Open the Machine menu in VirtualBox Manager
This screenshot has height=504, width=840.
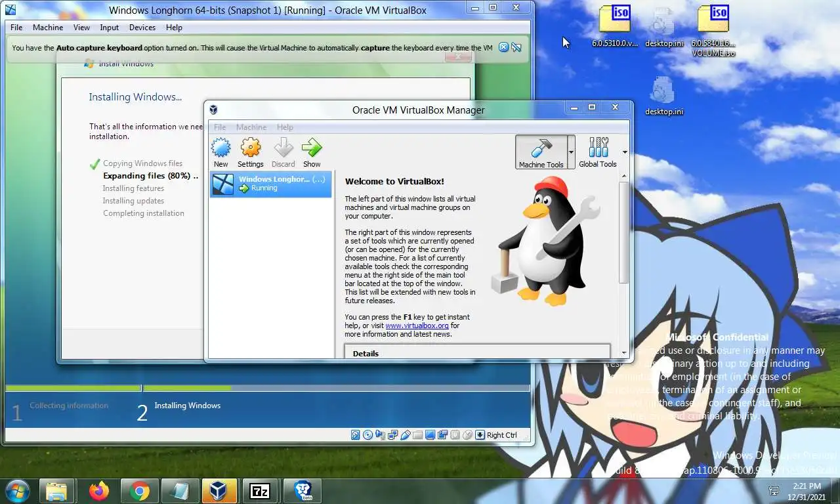(x=251, y=127)
